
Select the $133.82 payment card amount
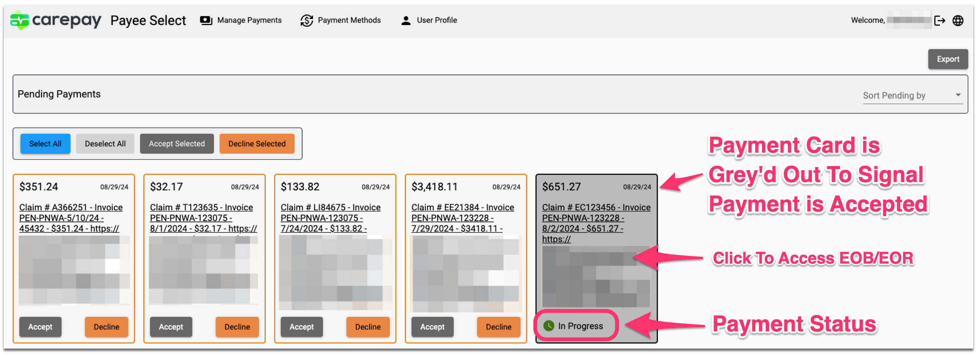point(300,187)
